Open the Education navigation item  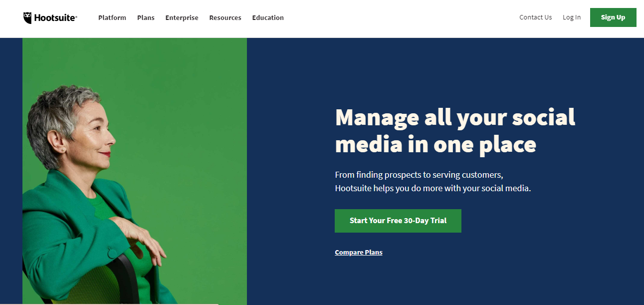[268, 17]
